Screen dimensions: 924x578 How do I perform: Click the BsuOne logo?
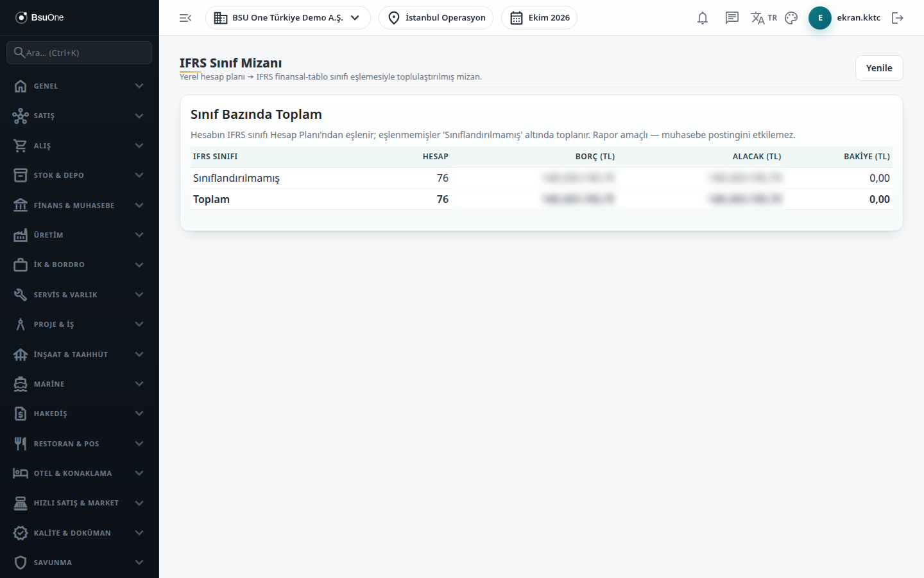(40, 17)
